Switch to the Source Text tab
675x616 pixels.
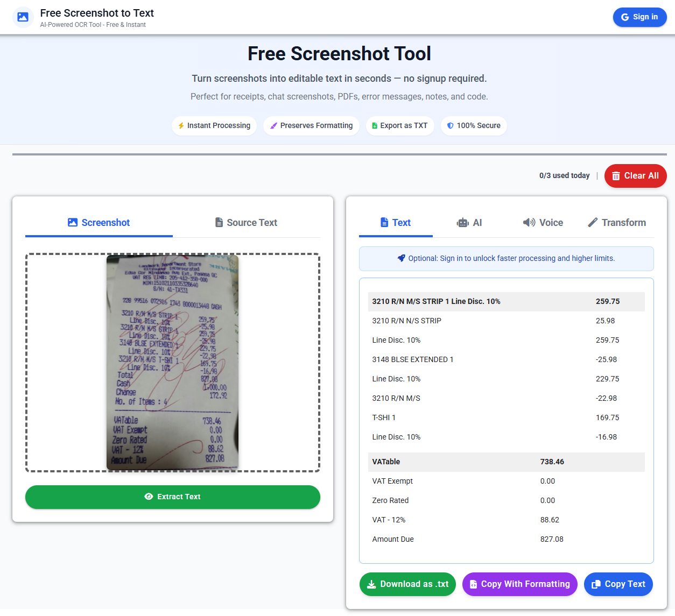click(x=245, y=222)
